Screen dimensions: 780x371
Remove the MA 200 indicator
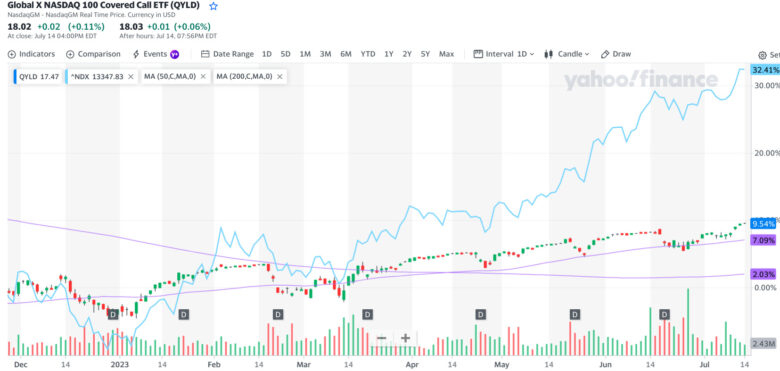(280, 77)
